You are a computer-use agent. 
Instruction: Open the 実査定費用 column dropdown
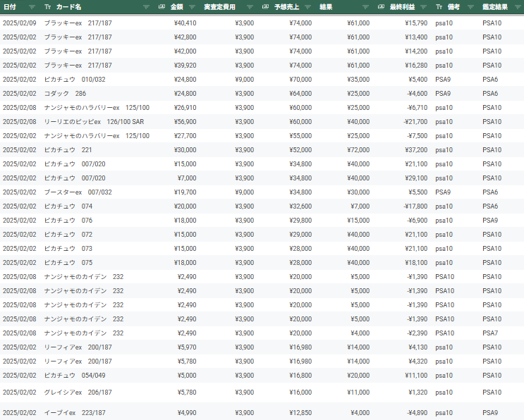pyautogui.click(x=249, y=6)
